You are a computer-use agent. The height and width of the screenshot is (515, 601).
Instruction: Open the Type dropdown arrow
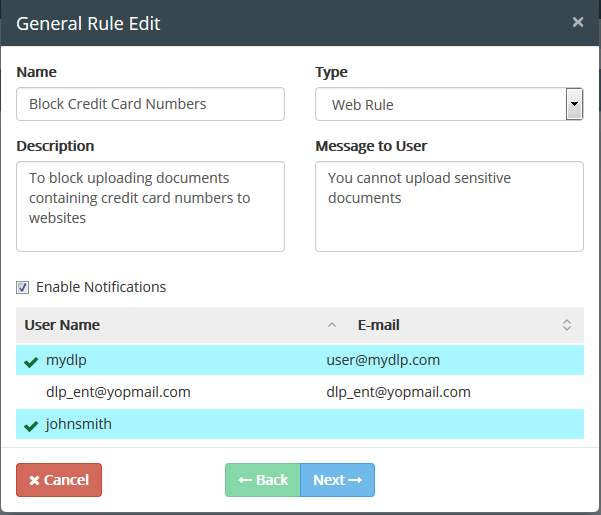pos(574,104)
